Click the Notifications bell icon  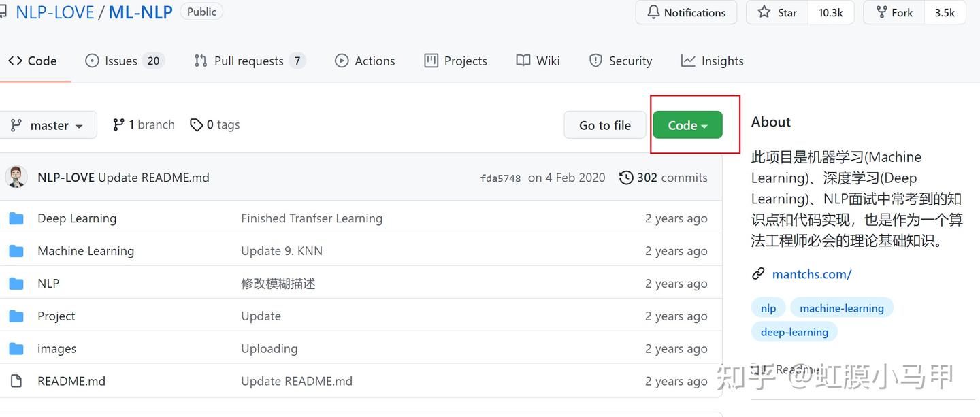tap(653, 12)
